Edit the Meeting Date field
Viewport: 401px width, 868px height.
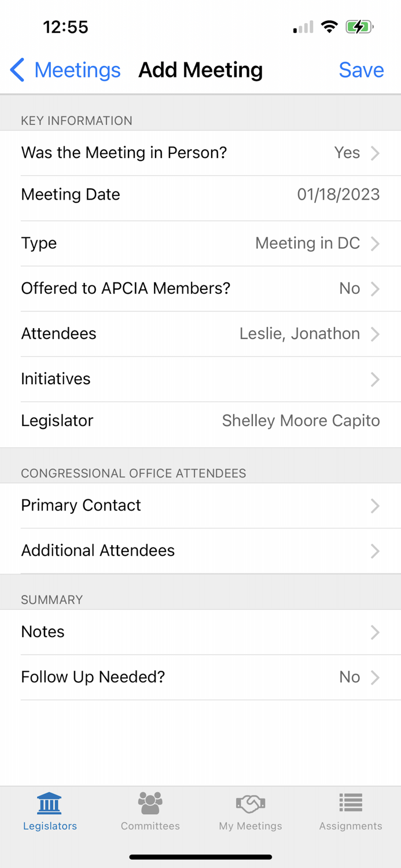coord(200,194)
